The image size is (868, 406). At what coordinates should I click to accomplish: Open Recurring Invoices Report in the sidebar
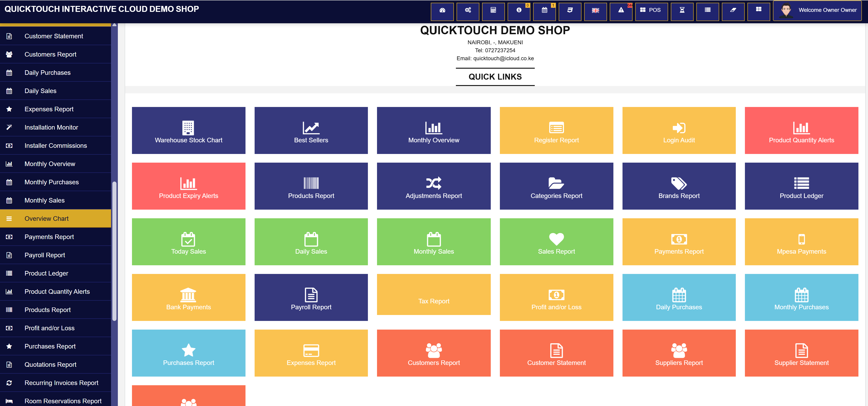55,383
